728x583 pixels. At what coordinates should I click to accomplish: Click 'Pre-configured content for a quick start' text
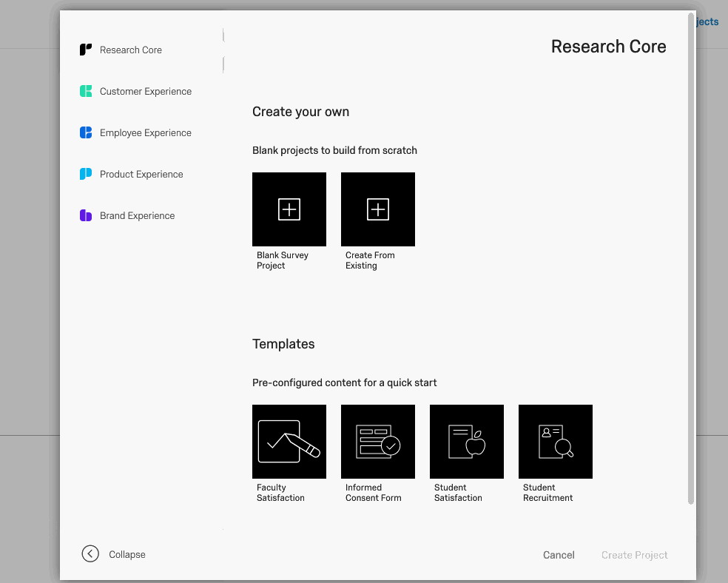coord(345,383)
